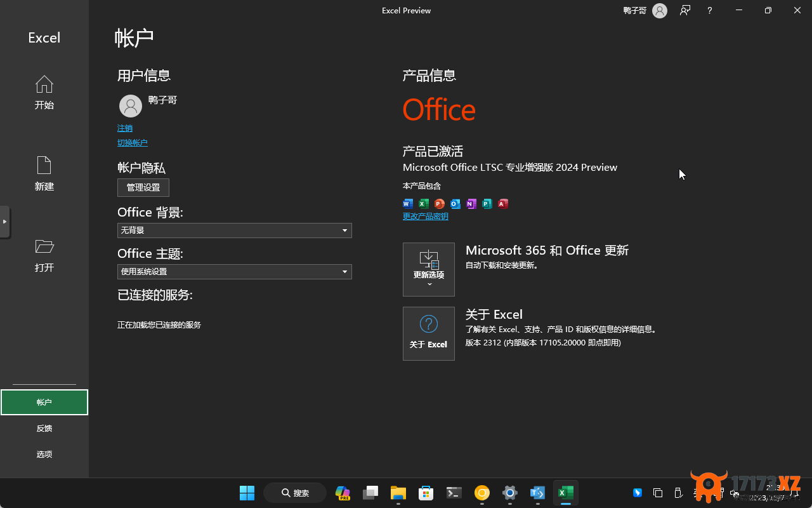Open the 更新选项 update options button
Viewport: 812px width, 508px height.
[x=429, y=269]
